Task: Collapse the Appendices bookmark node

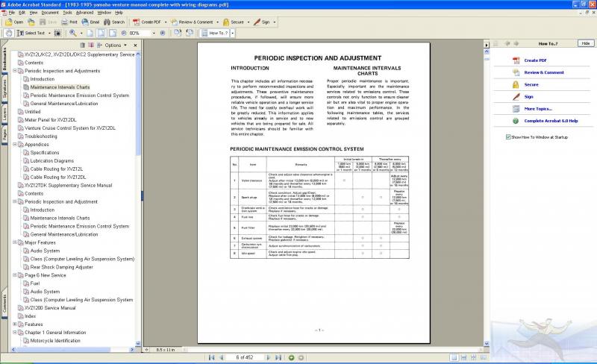Action: pos(15,145)
